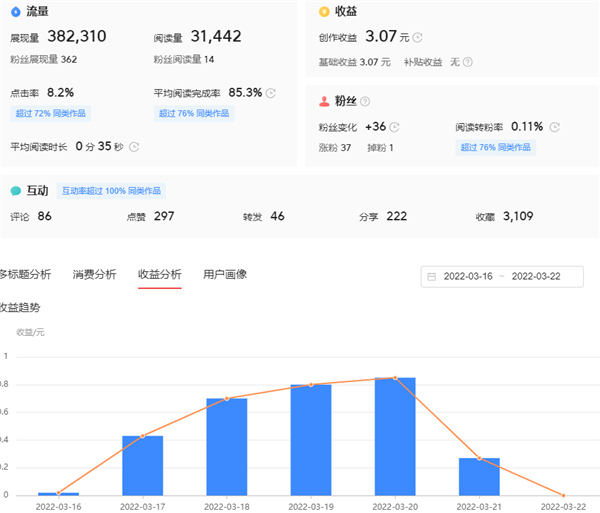Open the question mark help icon beside 粉丝
The height and width of the screenshot is (513, 600).
tap(365, 101)
